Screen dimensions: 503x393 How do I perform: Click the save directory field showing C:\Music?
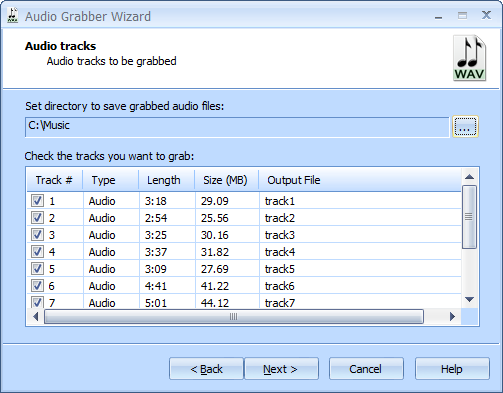(x=237, y=127)
